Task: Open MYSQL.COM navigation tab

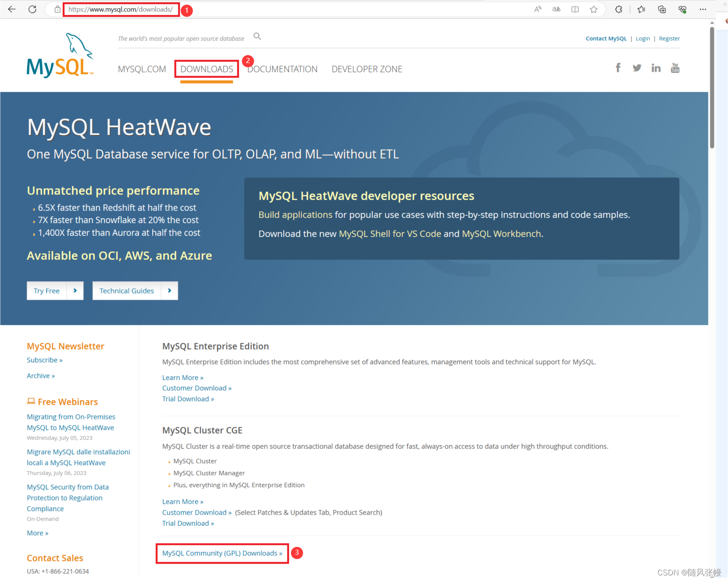Action: [142, 69]
